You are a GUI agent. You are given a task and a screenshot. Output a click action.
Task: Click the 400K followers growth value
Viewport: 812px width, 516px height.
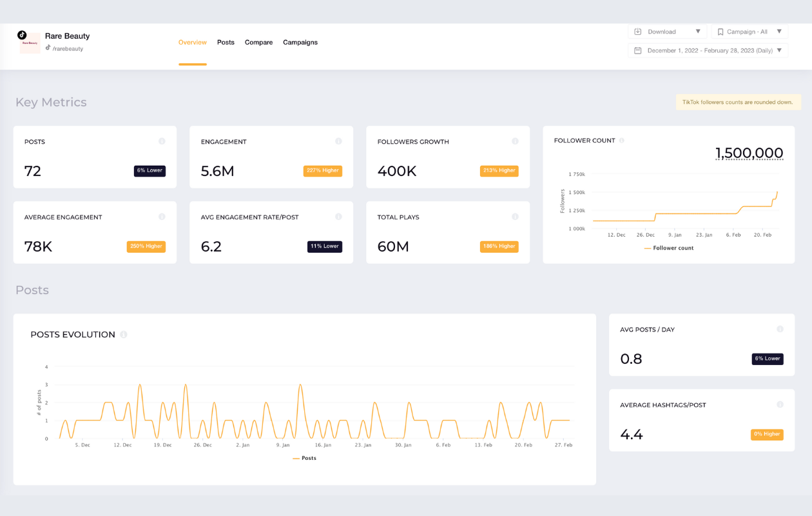click(397, 171)
